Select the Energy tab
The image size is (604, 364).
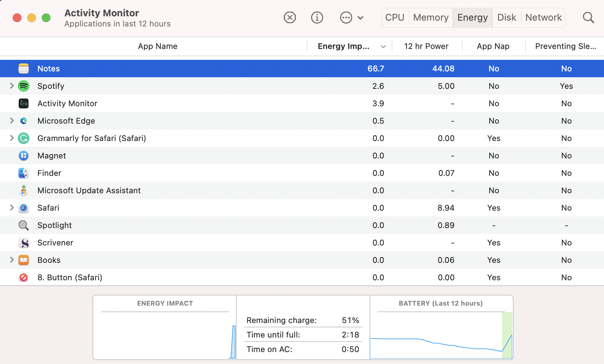[473, 17]
